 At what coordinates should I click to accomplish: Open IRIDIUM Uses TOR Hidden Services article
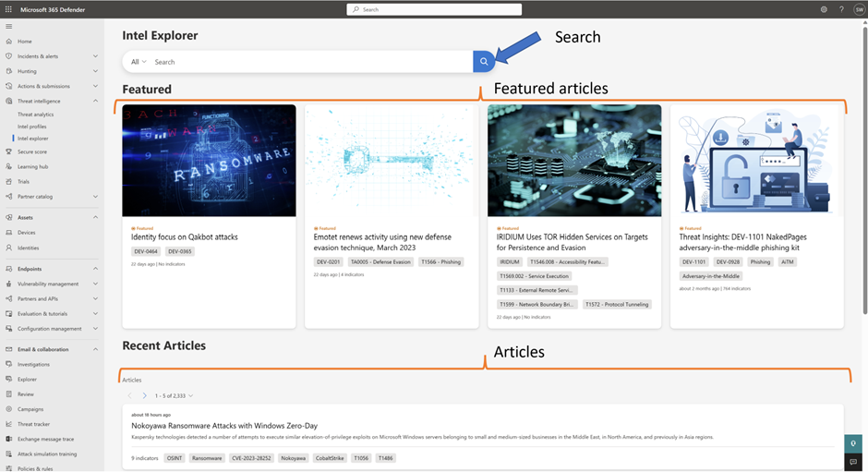tap(572, 242)
